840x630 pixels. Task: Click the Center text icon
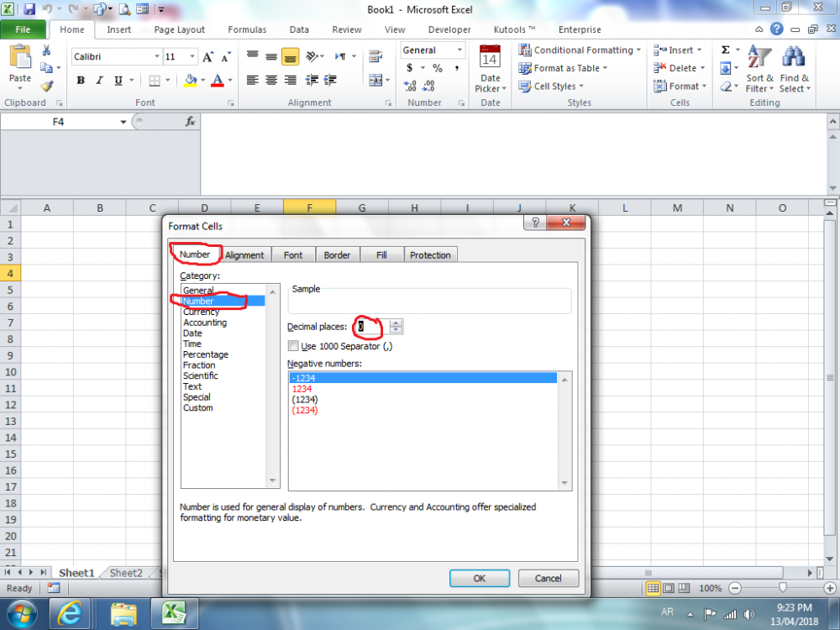coord(271,81)
